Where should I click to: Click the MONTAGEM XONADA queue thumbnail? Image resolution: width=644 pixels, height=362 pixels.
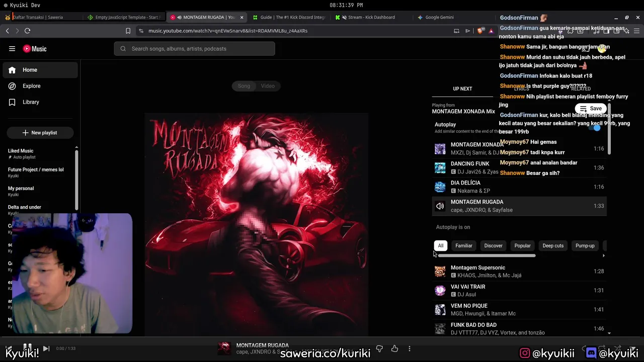(440, 149)
